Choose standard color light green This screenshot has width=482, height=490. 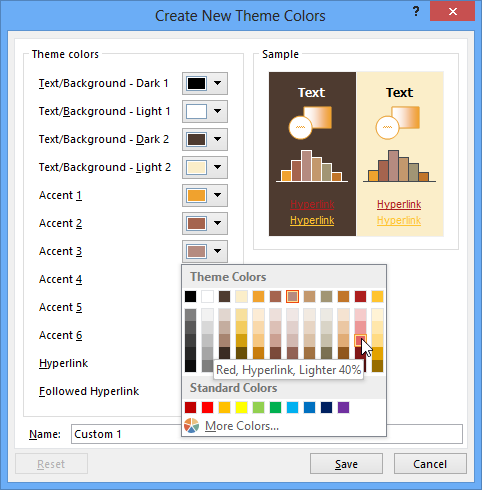point(258,407)
